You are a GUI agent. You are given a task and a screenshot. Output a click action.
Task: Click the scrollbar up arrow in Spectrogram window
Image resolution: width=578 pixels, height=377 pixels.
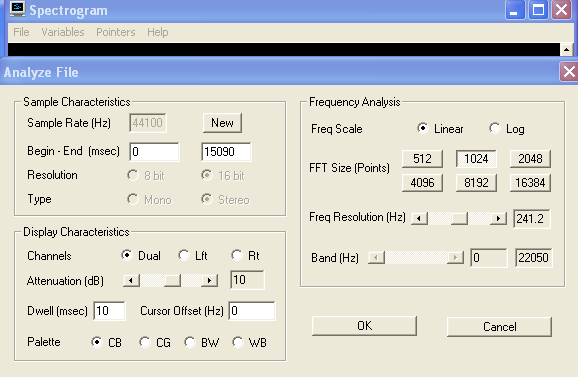(x=567, y=49)
